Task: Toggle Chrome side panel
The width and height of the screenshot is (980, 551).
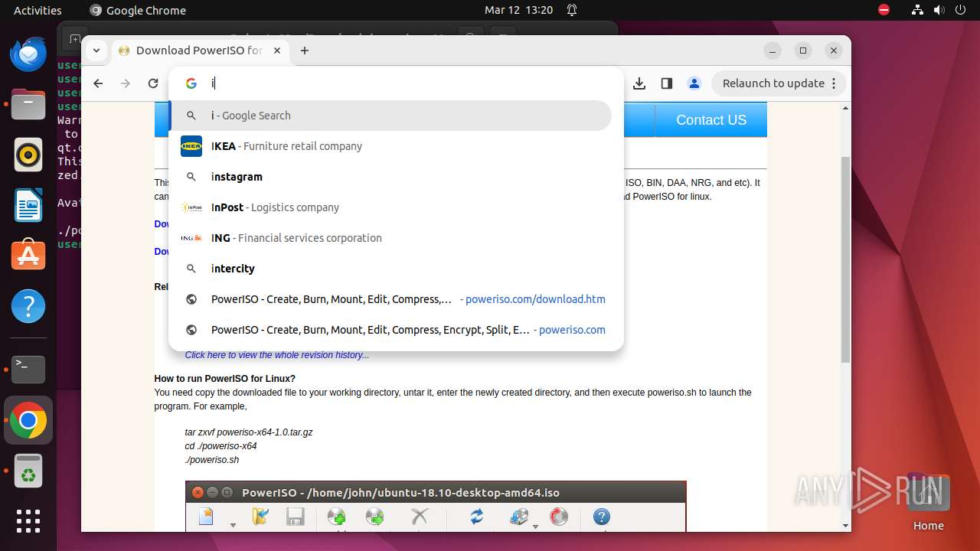Action: click(x=667, y=83)
